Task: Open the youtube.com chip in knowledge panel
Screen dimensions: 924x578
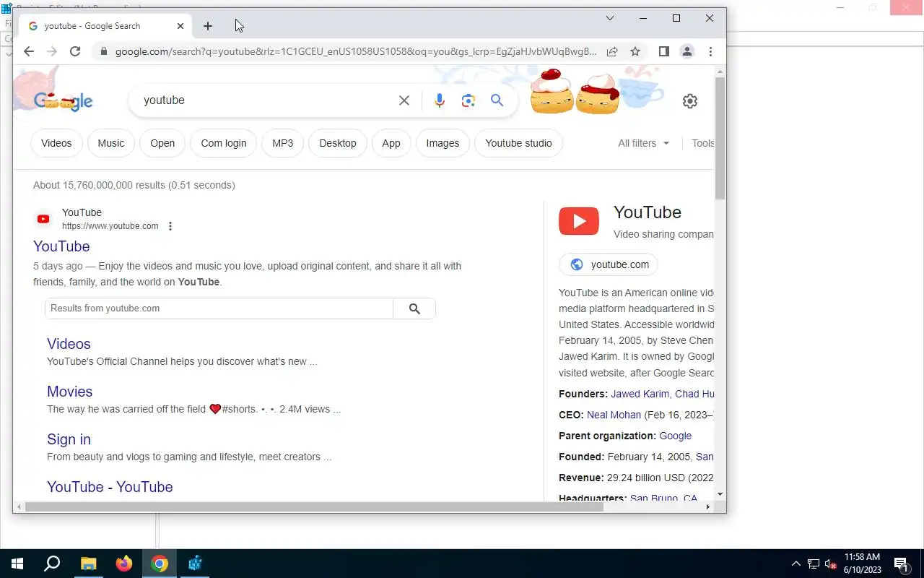Action: pyautogui.click(x=608, y=264)
